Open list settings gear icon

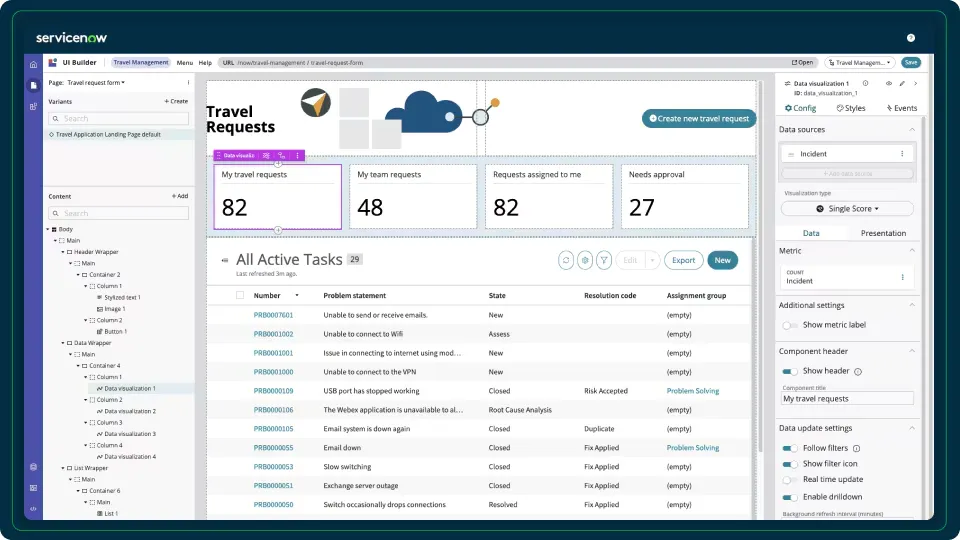click(x=585, y=260)
